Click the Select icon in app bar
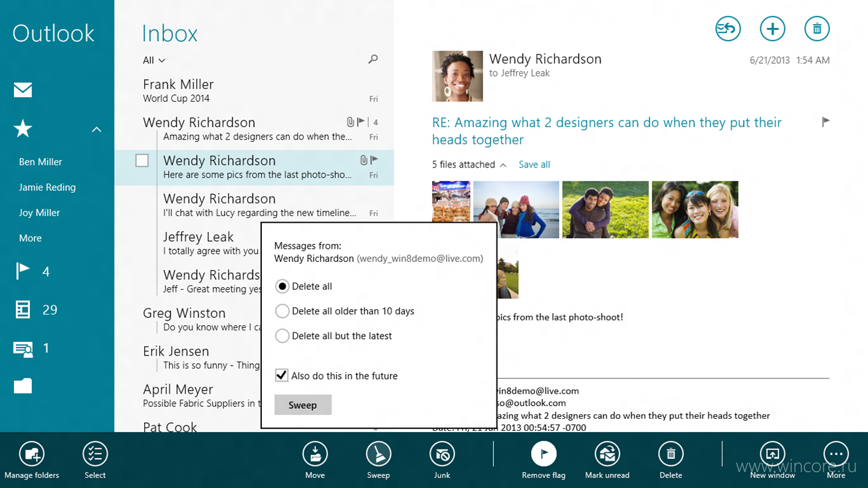Viewport: 868px width, 488px height. pyautogui.click(x=95, y=454)
